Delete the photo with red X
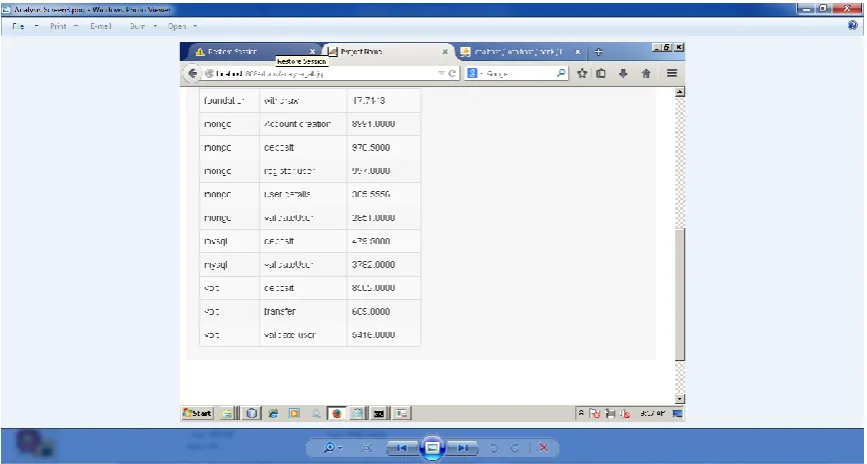This screenshot has width=867, height=464. click(x=544, y=448)
